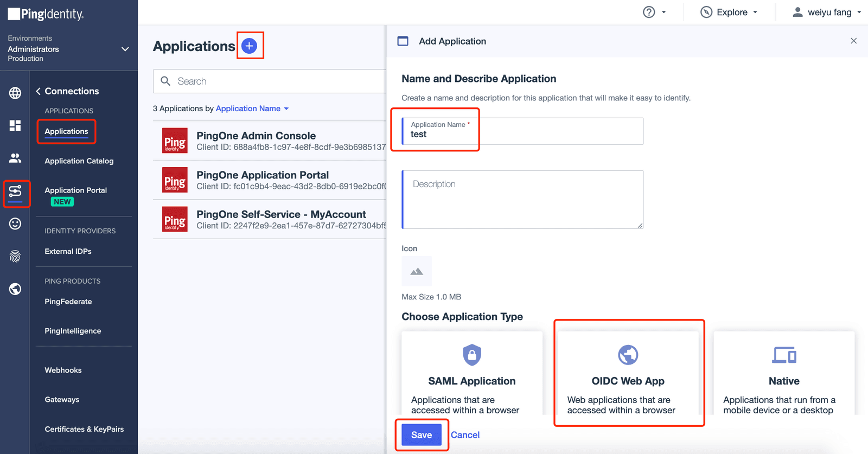Collapse Connections with the back chevron

click(39, 91)
